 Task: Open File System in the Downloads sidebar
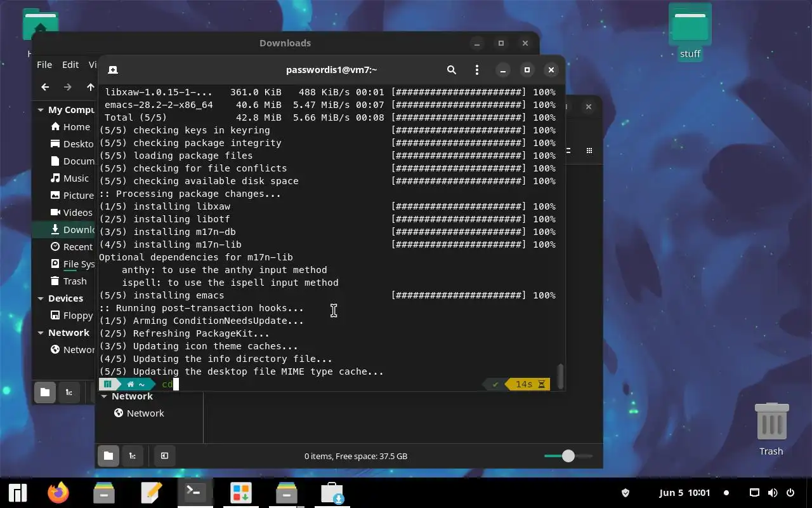tap(72, 264)
